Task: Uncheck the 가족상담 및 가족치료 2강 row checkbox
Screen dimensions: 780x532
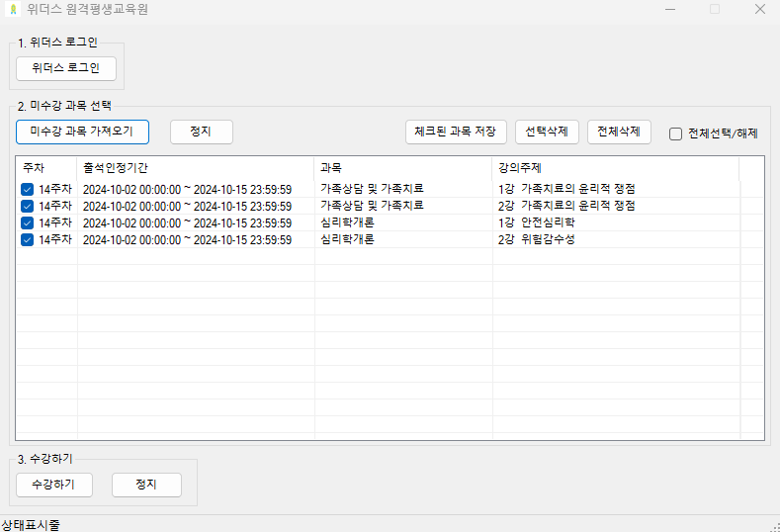Action: (x=28, y=206)
